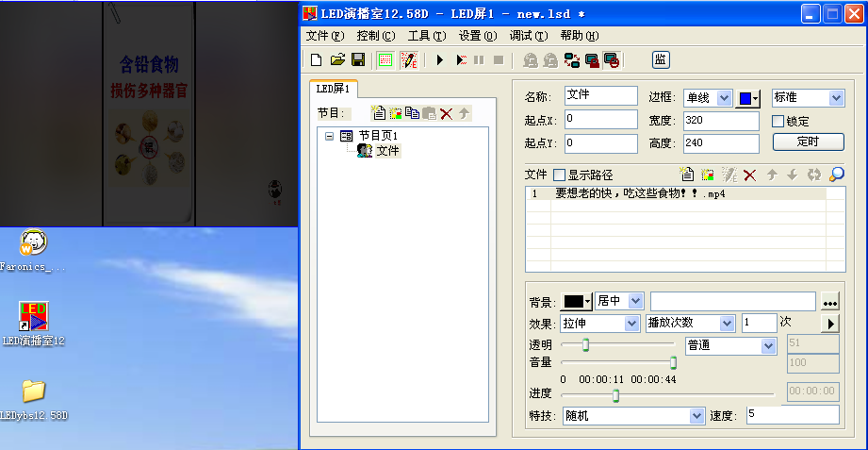Viewport: 868px width, 450px height.
Task: Click the 宽度 input field showing 320
Action: pos(721,121)
